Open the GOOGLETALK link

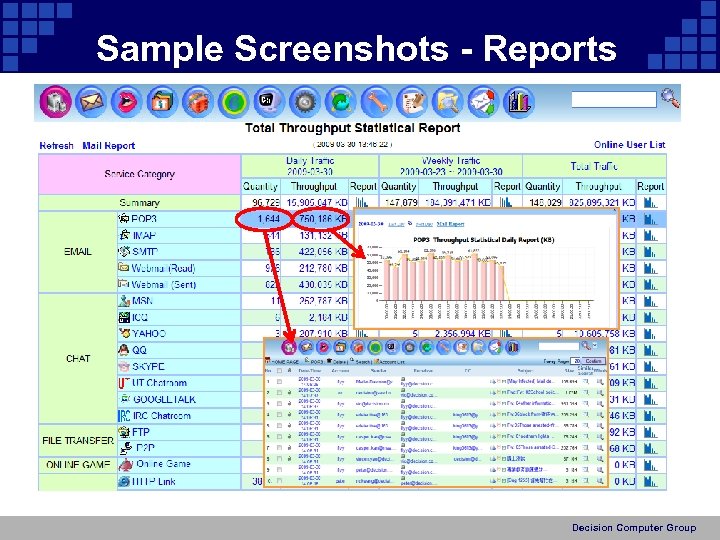164,399
